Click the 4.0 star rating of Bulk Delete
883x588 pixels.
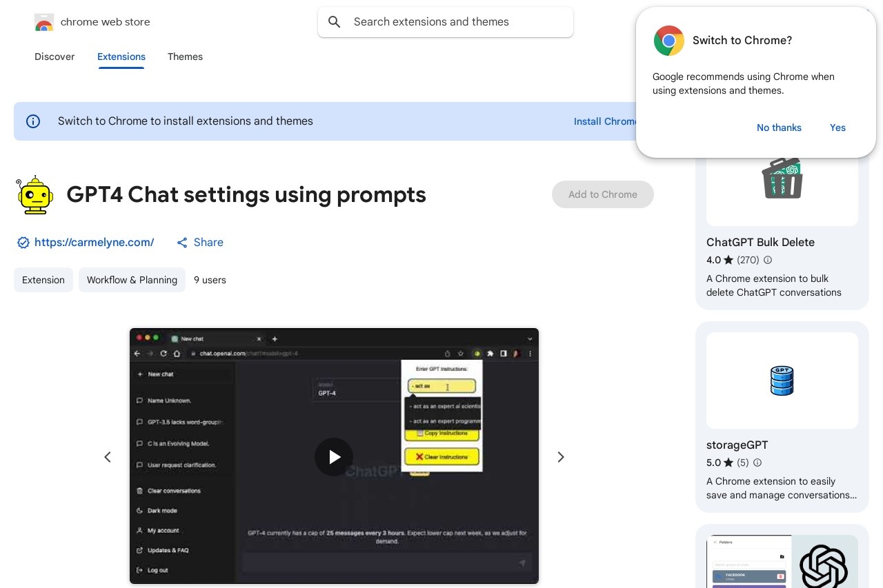720,261
